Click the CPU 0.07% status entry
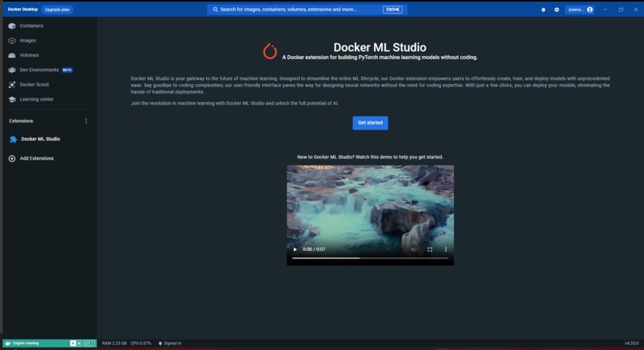 coord(141,344)
